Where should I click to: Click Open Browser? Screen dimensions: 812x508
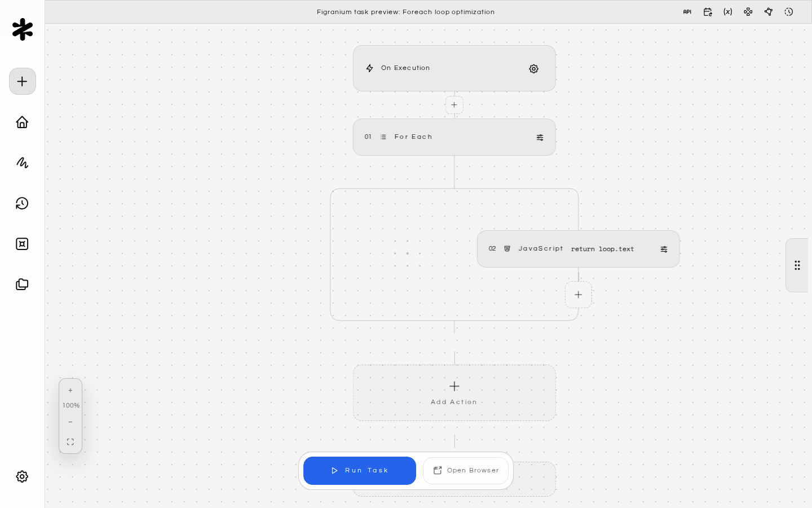[466, 471]
